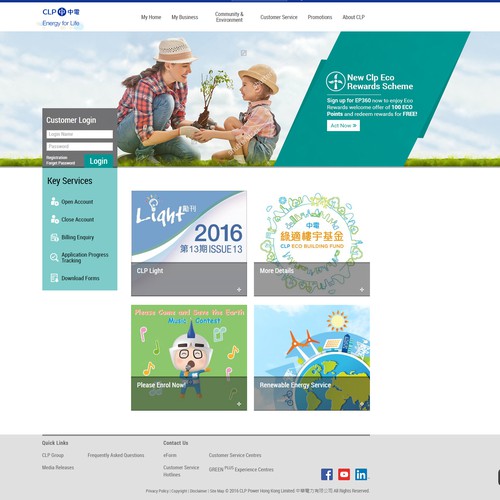500x500 pixels.
Task: Click the Key Services heading
Action: (x=70, y=181)
